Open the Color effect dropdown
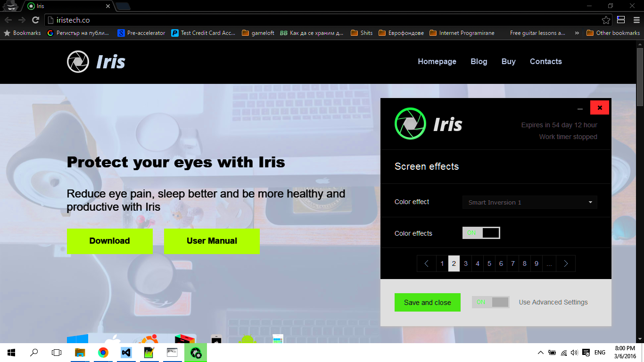This screenshot has height=362, width=644. [x=530, y=202]
